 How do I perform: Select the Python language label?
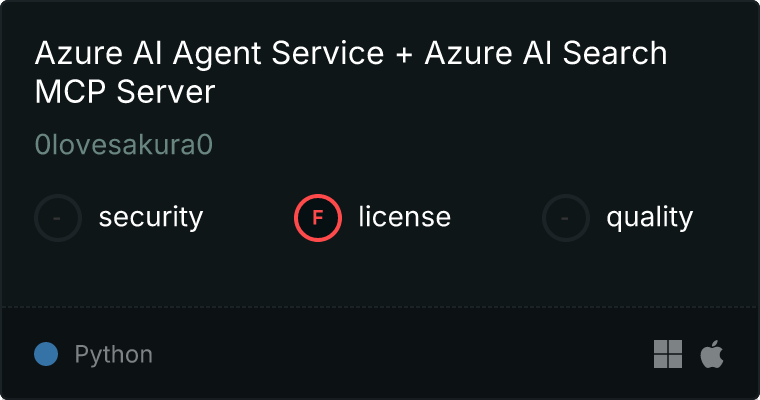113,354
